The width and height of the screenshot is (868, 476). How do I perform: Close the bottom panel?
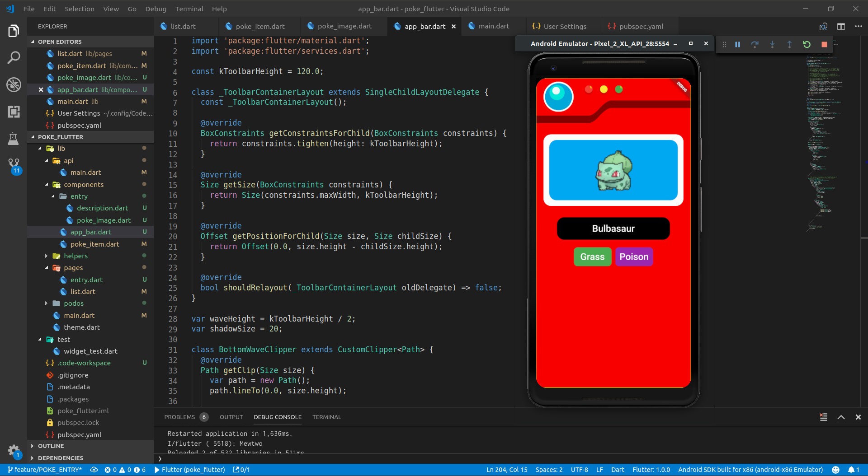(858, 417)
